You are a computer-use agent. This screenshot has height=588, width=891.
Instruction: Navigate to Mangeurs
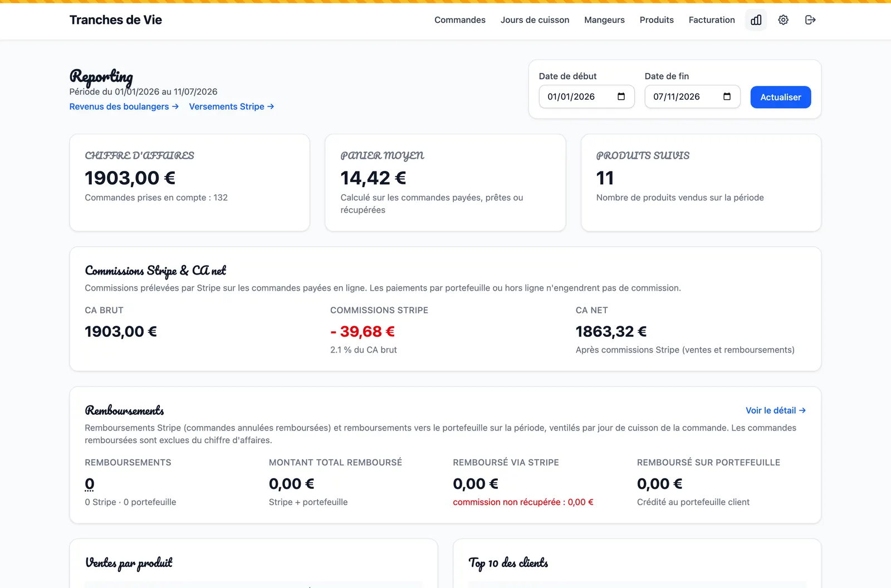tap(604, 20)
